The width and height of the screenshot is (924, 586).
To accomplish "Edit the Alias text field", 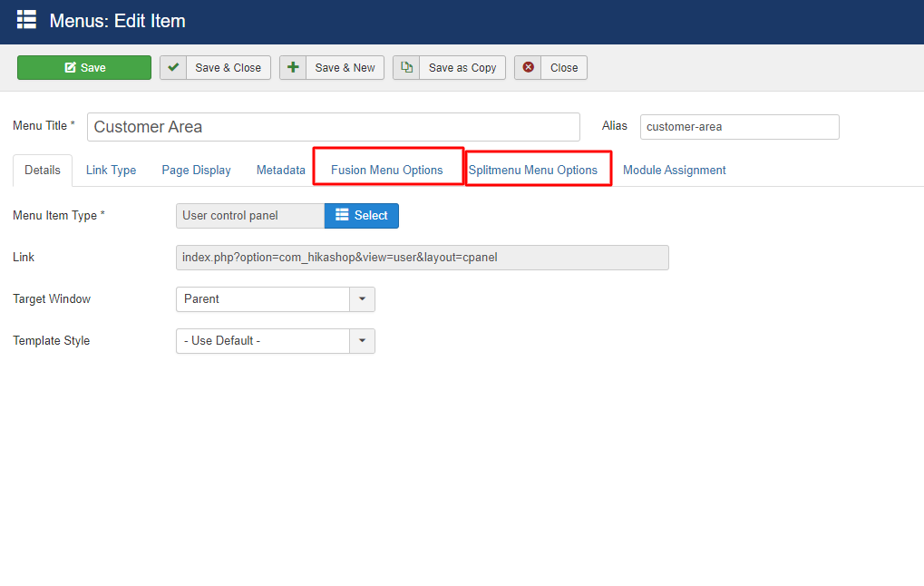I will (x=739, y=127).
